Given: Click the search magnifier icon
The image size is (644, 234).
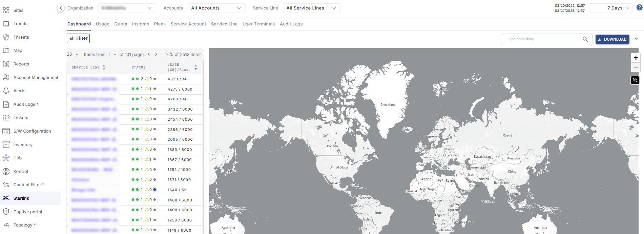Looking at the screenshot, I should [x=585, y=39].
